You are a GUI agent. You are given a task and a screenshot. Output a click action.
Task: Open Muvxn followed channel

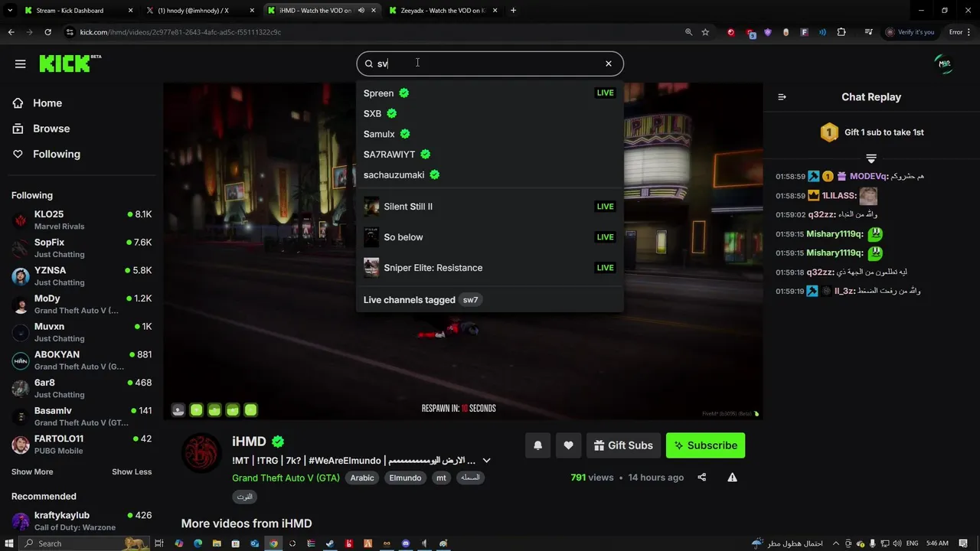click(x=81, y=332)
